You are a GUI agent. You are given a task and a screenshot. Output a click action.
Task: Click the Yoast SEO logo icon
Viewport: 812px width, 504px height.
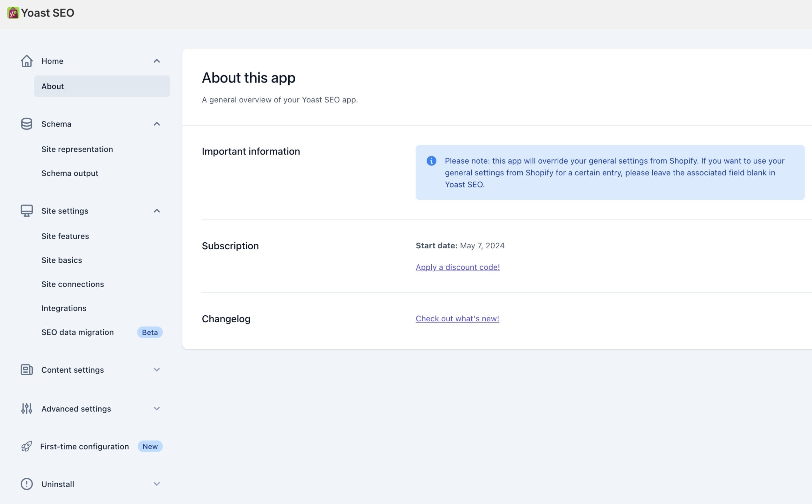tap(13, 13)
